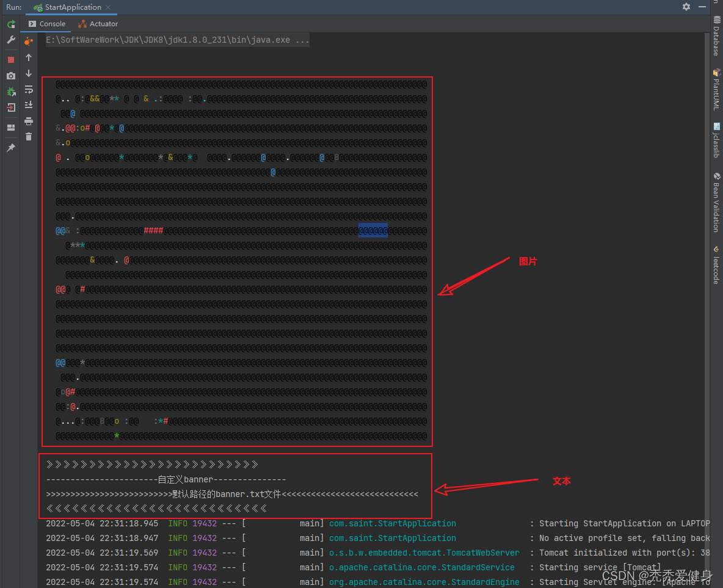Click the Exit icon with red arrow
This screenshot has height=588, width=723.
click(x=11, y=107)
